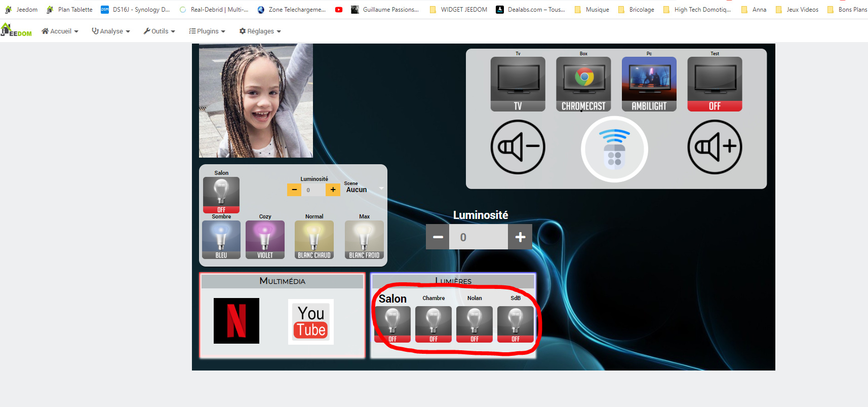Viewport: 868px width, 407px height.
Task: Raise volume with speaker plus icon
Action: [x=715, y=147]
